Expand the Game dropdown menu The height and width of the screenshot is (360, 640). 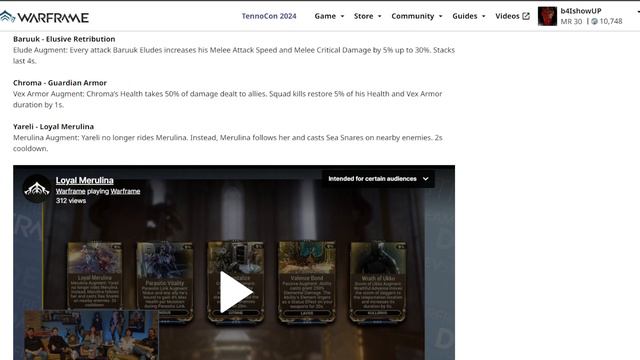[329, 16]
